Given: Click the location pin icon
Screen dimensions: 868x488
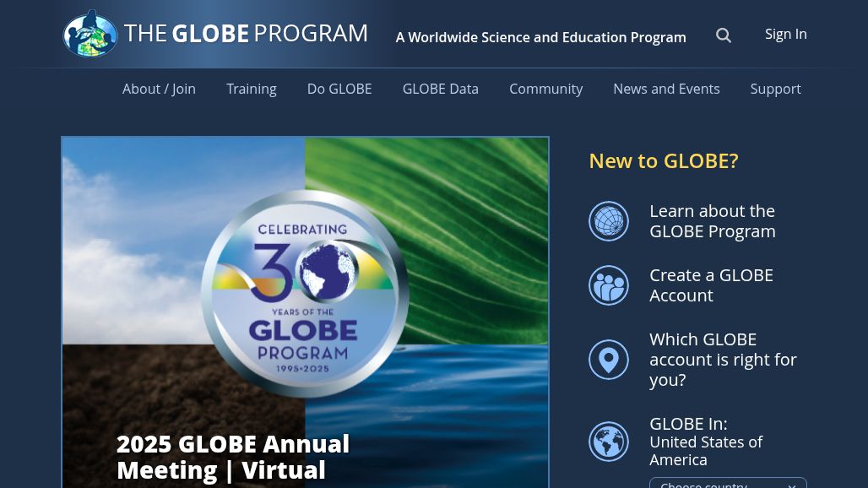Looking at the screenshot, I should [609, 360].
